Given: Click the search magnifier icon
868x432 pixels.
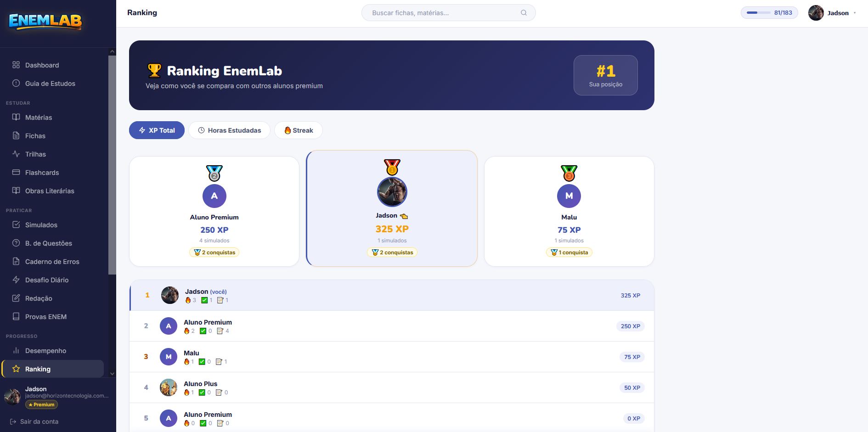Looking at the screenshot, I should point(524,13).
